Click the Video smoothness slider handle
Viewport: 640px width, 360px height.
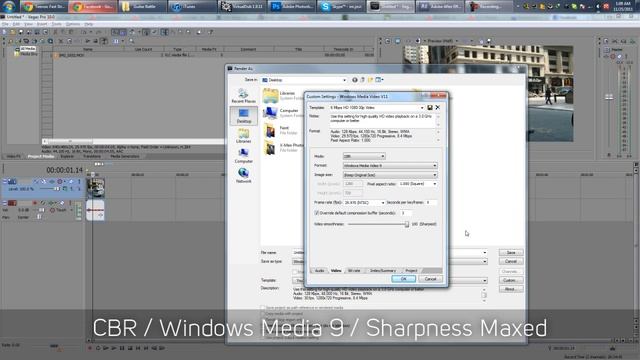(407, 224)
